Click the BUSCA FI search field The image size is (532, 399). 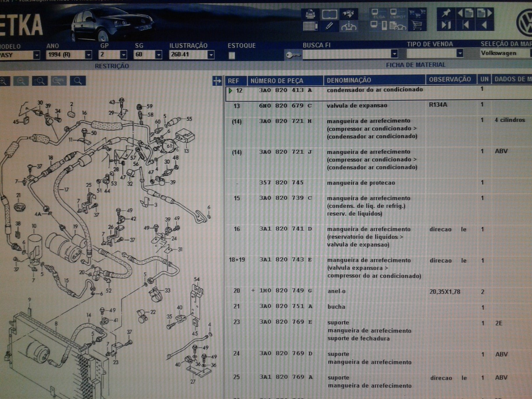346,54
